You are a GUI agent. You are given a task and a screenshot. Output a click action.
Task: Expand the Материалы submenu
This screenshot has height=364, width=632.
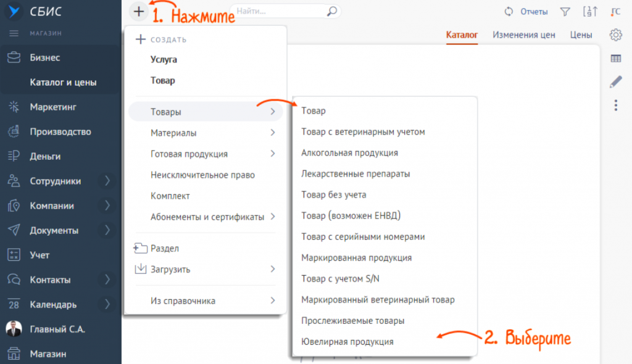coord(205,133)
